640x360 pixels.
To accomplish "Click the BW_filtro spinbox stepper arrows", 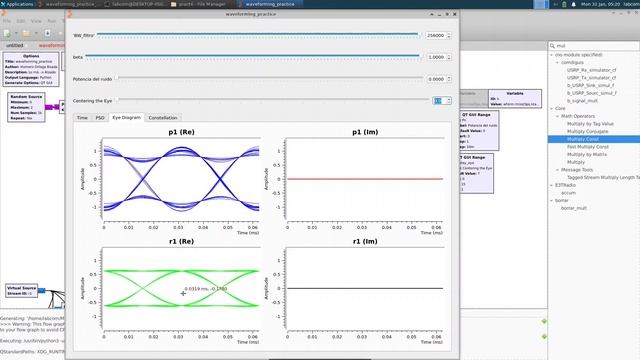I will (x=449, y=36).
